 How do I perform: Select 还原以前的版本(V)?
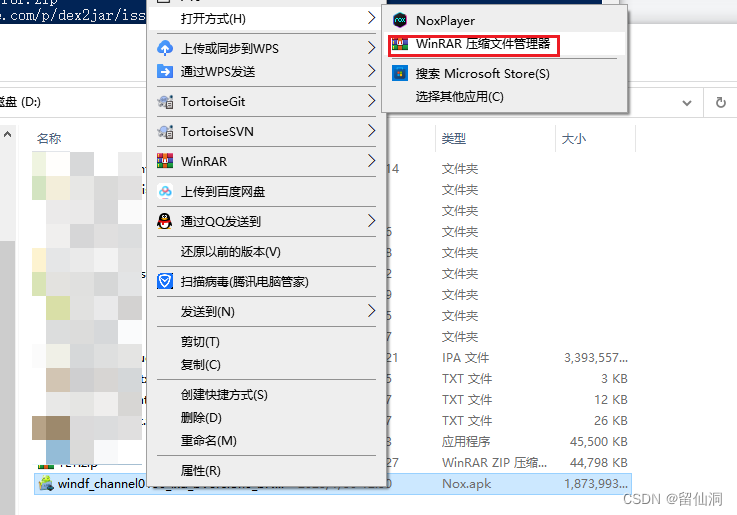tap(266, 252)
